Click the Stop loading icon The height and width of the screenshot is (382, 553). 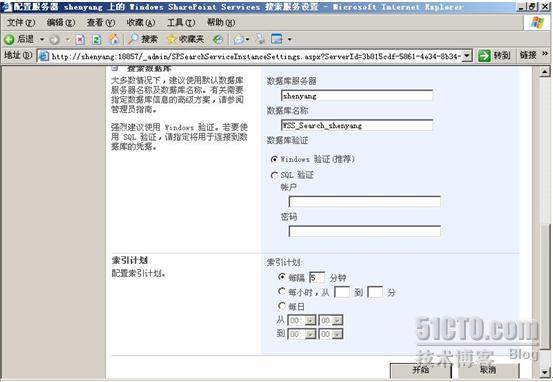[x=80, y=40]
